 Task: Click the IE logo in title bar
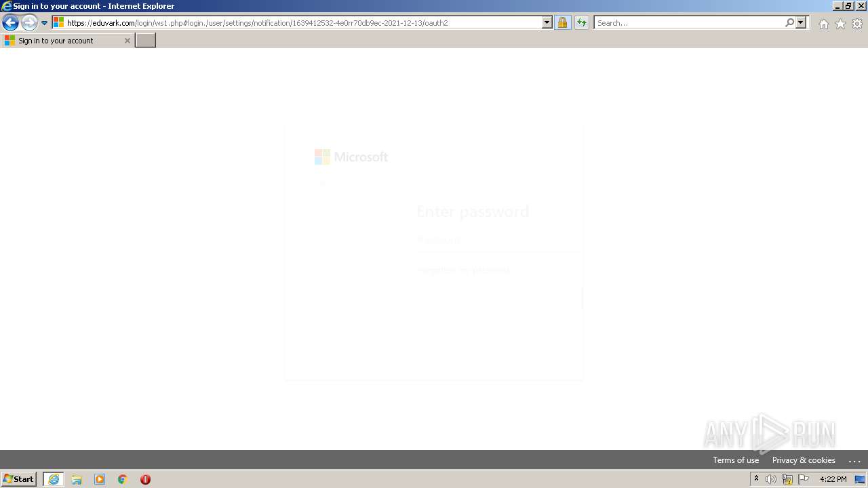point(6,6)
